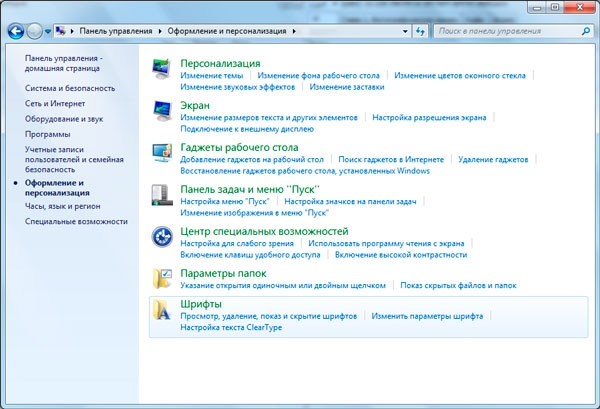Viewport: 600px width, 409px height.
Task: Expand the arrow after Оформление и персонализация breadcrumb
Action: (x=294, y=32)
